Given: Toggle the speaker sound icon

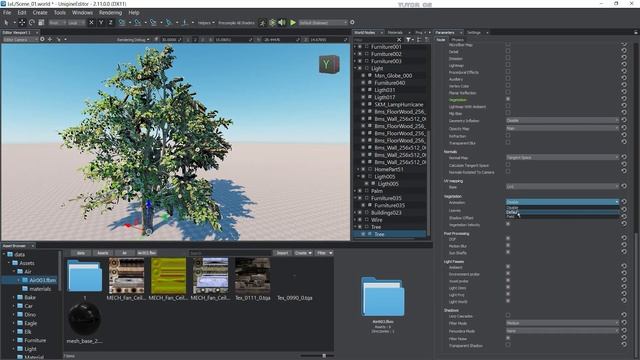Looking at the screenshot, I should [x=282, y=22].
